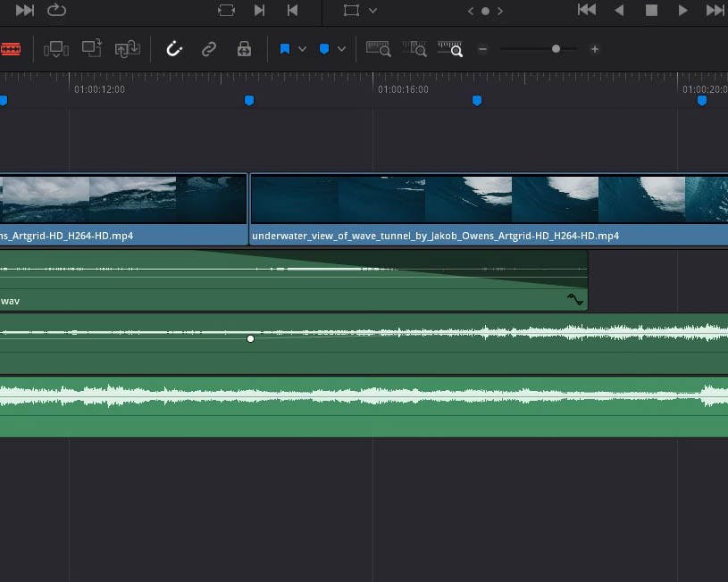The image size is (728, 582).
Task: Open the Flag color dropdown arrow
Action: (303, 49)
